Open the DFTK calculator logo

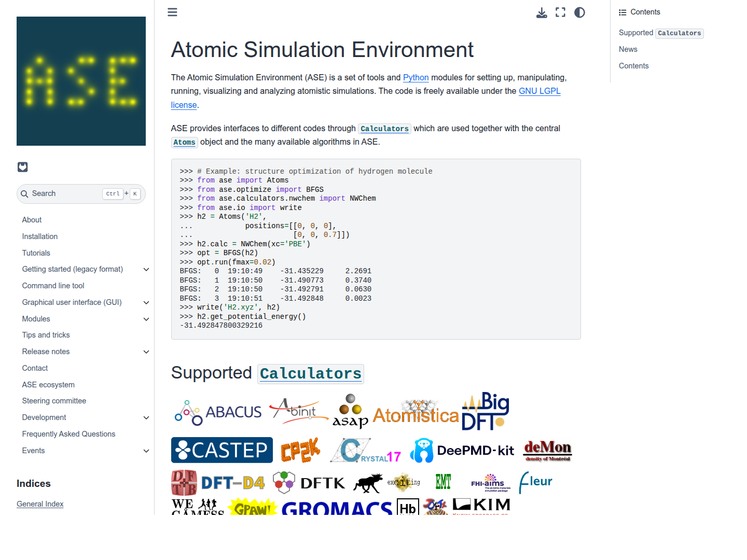[x=309, y=483]
